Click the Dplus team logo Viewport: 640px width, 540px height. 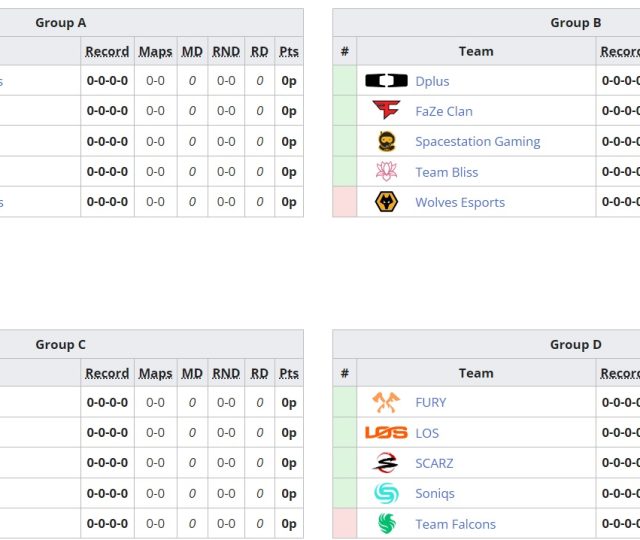[386, 81]
